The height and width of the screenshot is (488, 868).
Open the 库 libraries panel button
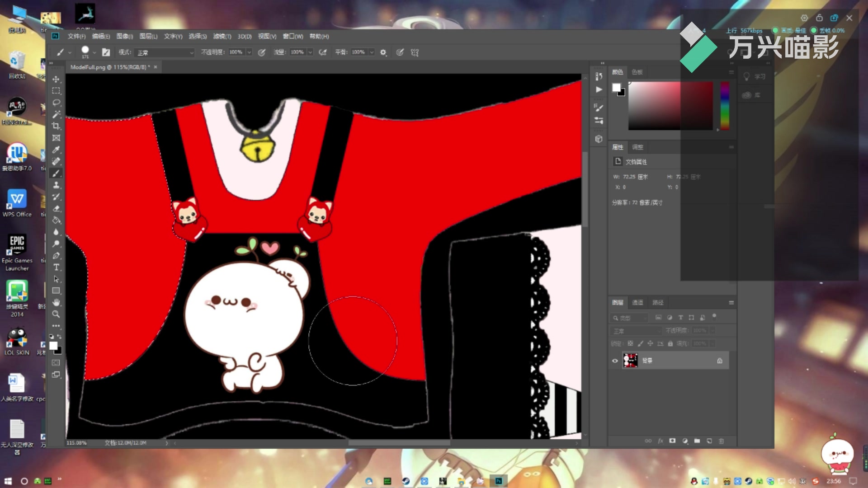[752, 95]
